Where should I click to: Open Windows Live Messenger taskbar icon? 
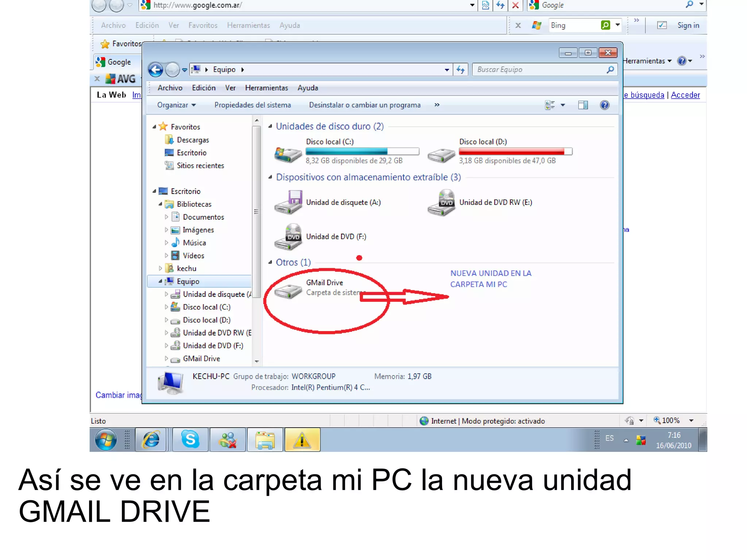(x=228, y=440)
